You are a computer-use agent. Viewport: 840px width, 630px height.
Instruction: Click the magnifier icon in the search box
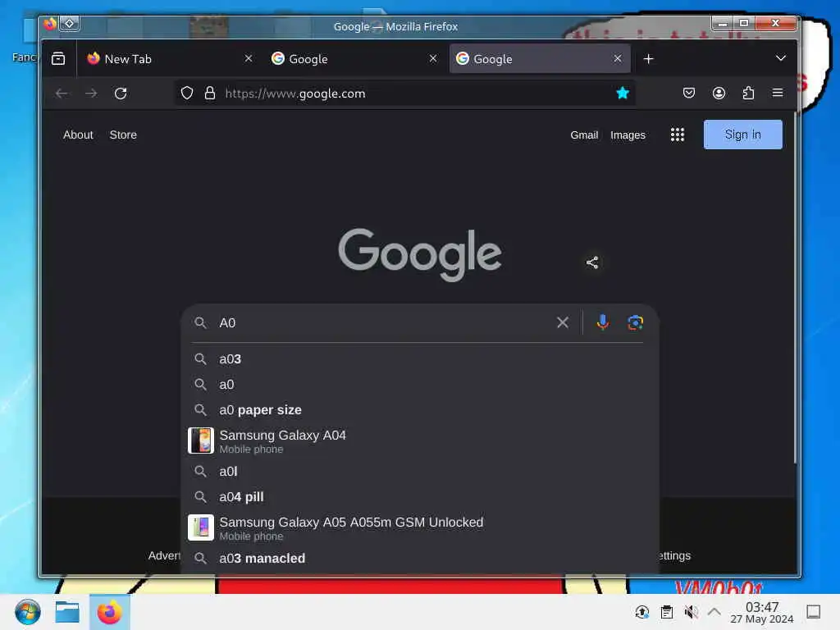(x=200, y=322)
